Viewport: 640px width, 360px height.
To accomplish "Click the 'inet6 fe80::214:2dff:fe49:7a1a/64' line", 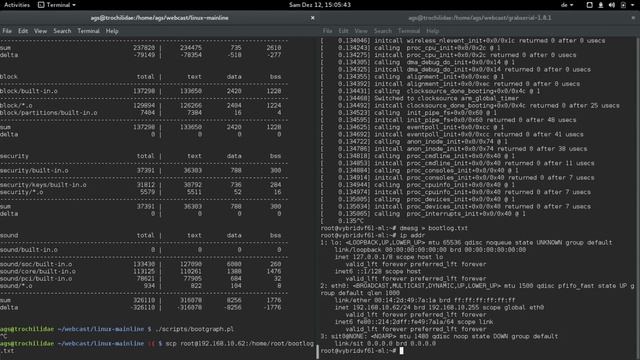I will tap(414, 322).
